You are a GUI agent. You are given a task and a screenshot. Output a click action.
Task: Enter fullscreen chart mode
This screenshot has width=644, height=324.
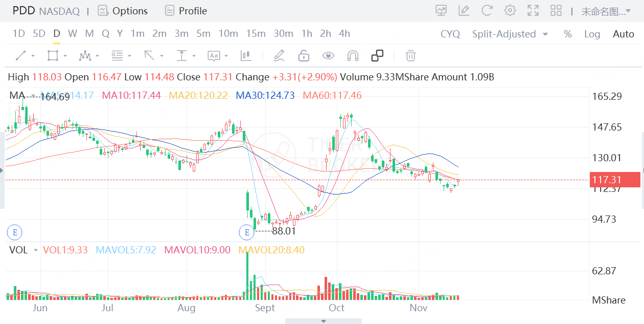click(533, 10)
